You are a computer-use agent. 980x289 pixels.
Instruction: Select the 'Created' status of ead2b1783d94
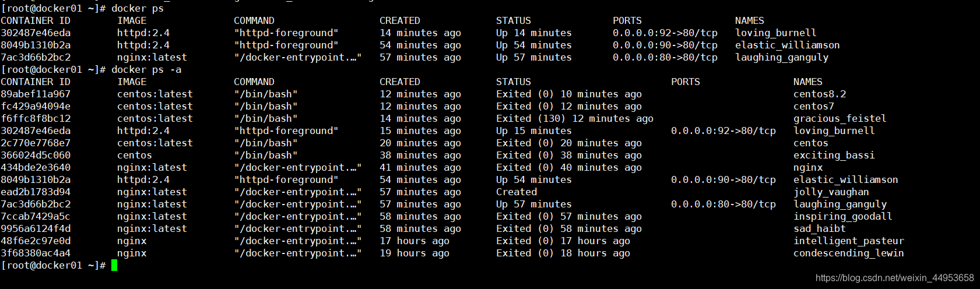pyautogui.click(x=517, y=192)
